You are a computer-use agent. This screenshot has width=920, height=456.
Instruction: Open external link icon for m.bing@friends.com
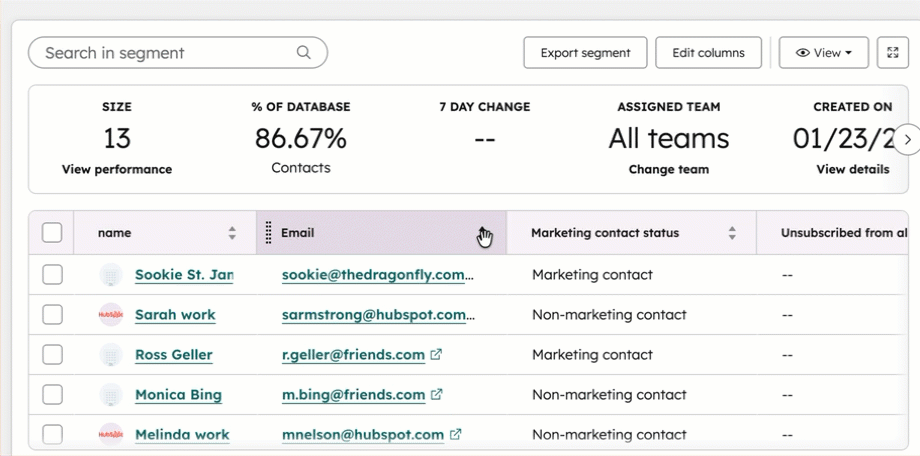coord(437,394)
